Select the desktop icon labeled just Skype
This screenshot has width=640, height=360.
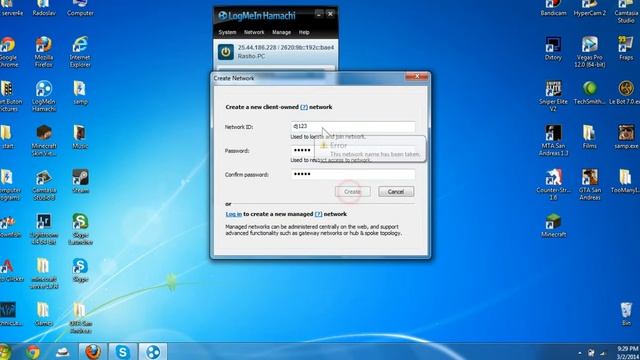80,270
